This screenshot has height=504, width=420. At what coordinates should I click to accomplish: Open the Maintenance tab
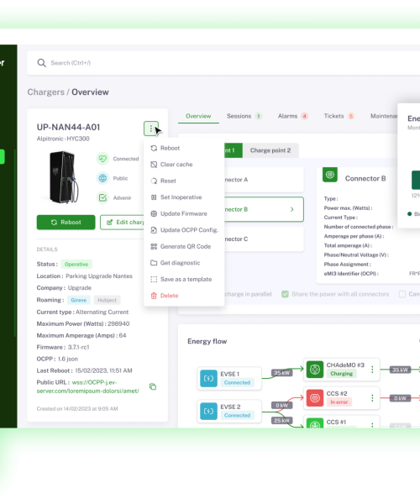[384, 116]
